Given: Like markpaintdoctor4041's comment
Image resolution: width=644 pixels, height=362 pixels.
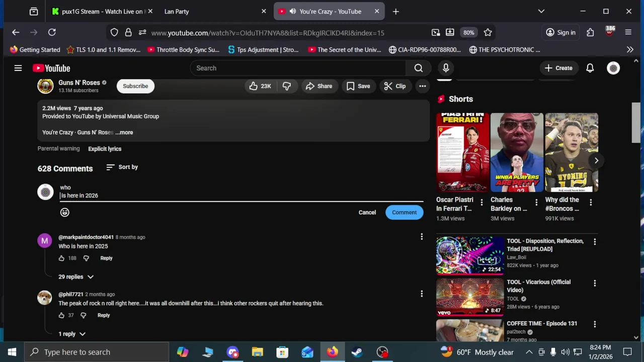Looking at the screenshot, I should (61, 258).
